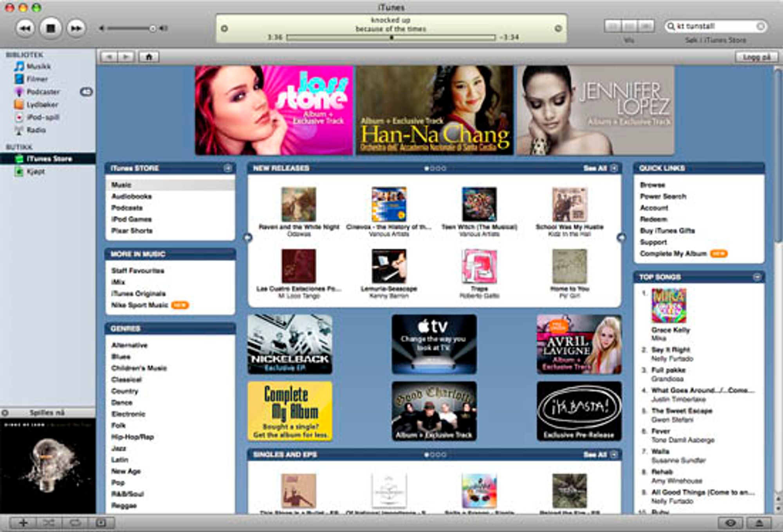The height and width of the screenshot is (532, 783).
Task: Open Power Search in Quick Links
Action: pyautogui.click(x=663, y=196)
